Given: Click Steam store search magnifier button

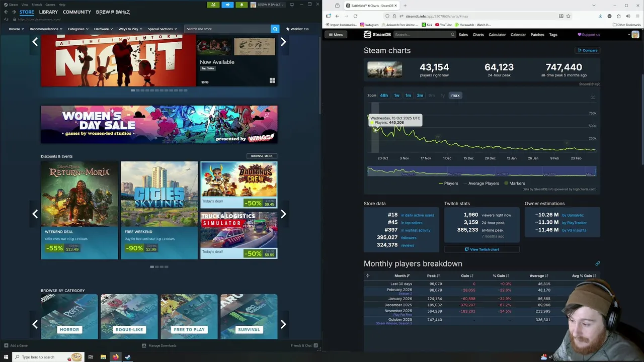Looking at the screenshot, I should pos(275,29).
